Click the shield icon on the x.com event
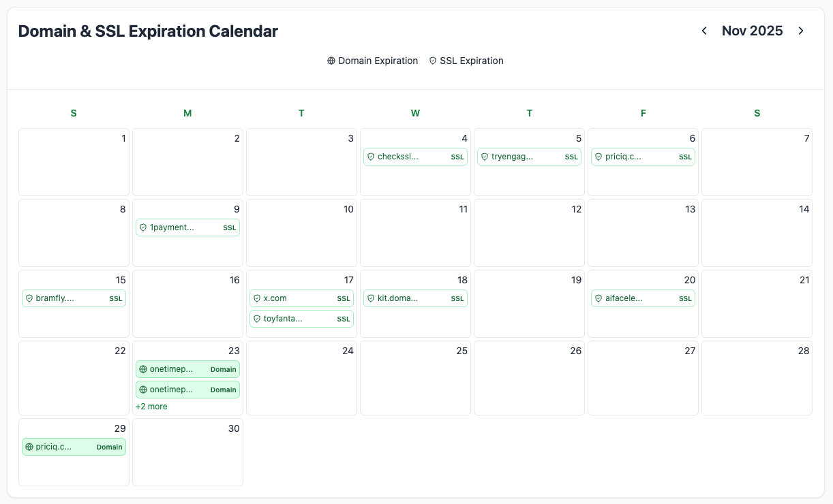 point(256,298)
